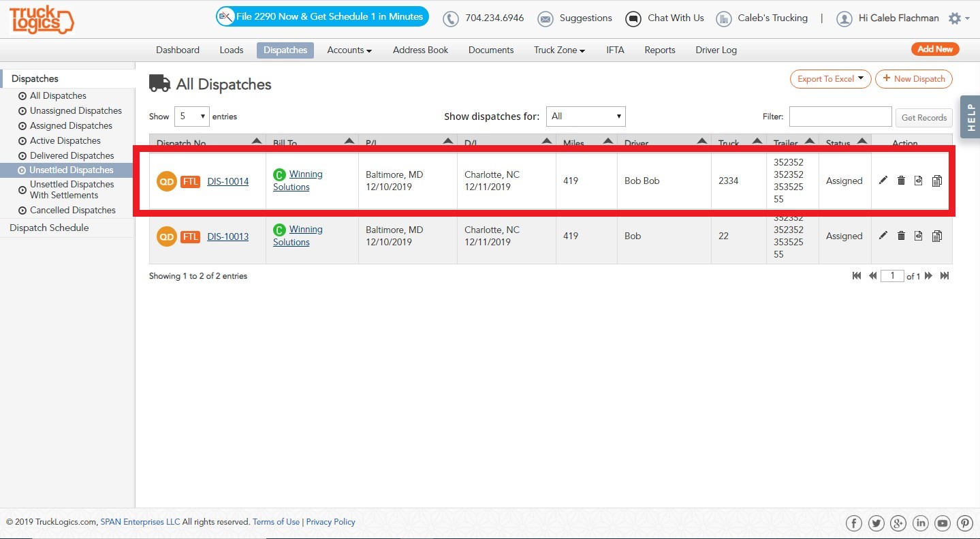The image size is (980, 539).
Task: Select Unassigned Dispatches in the sidebar
Action: pos(76,111)
